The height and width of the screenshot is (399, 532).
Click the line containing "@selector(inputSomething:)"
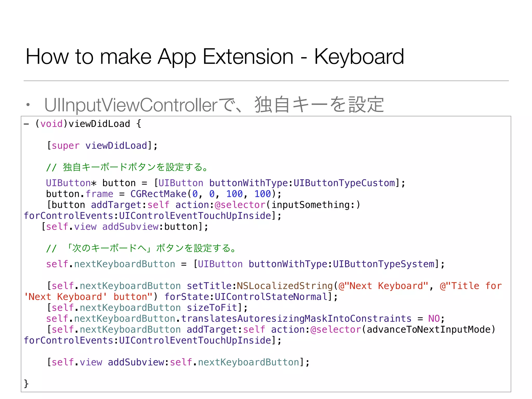204,205
